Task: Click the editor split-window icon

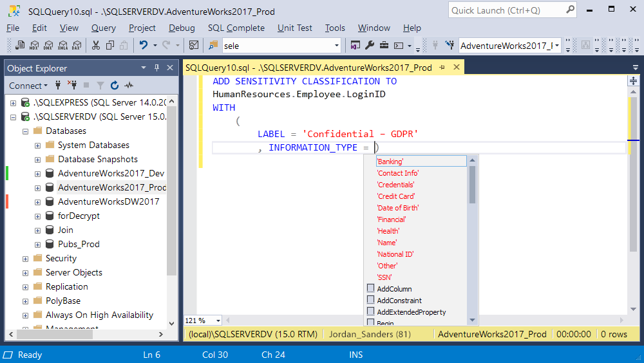Action: coord(633,80)
